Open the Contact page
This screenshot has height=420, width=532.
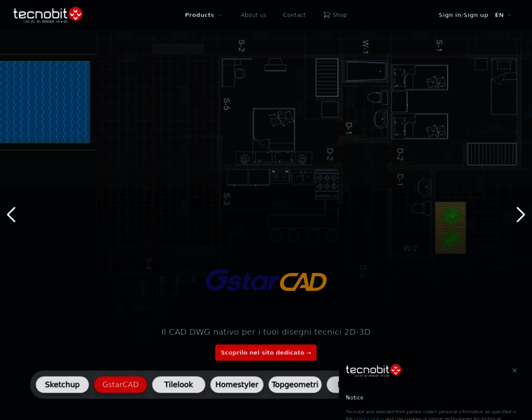294,15
